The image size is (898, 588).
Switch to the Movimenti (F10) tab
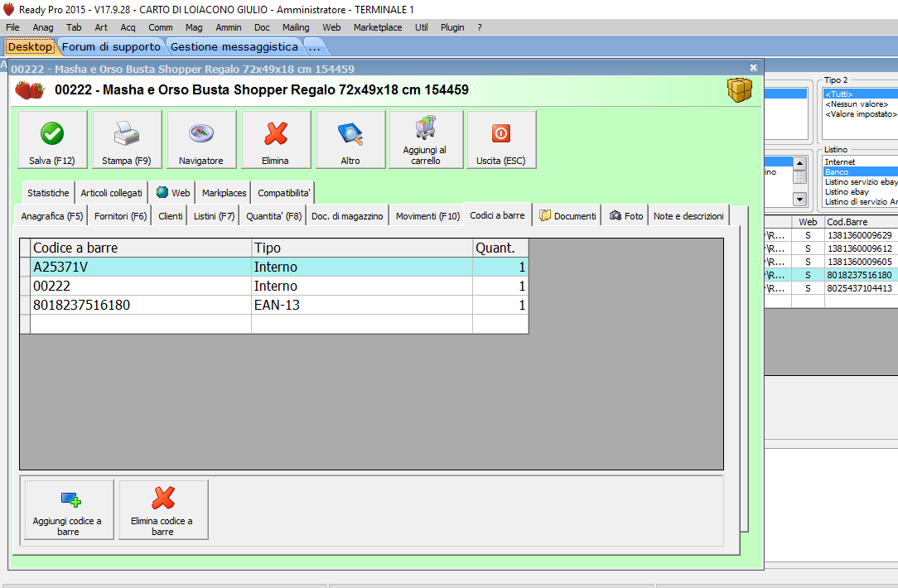pyautogui.click(x=427, y=216)
